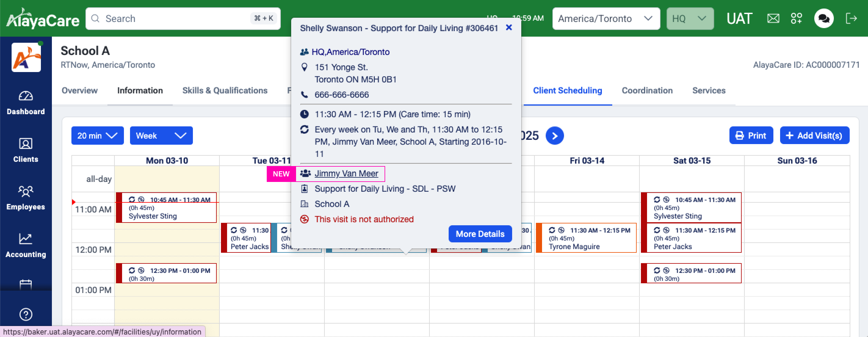Open the mail envelope icon
Viewport: 868px width, 337px height.
pyautogui.click(x=773, y=18)
